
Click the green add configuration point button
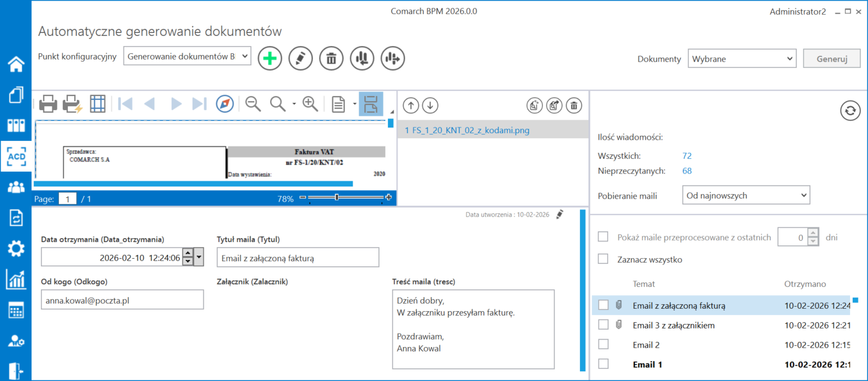coord(270,59)
